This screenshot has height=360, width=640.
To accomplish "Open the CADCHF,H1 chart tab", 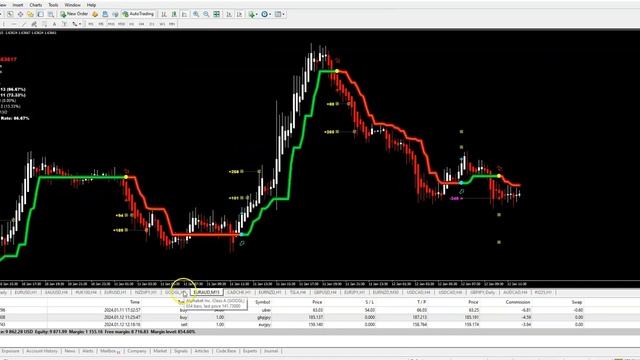I will point(239,292).
